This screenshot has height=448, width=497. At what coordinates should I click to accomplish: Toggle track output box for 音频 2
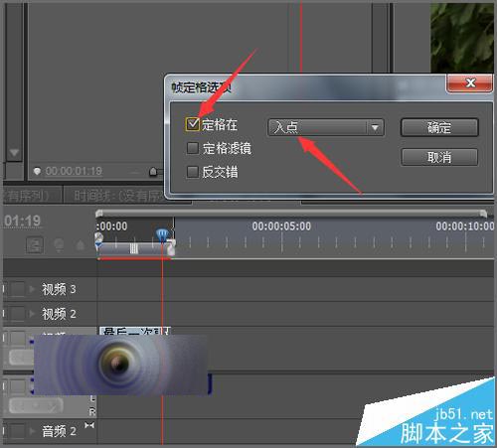tap(18, 431)
